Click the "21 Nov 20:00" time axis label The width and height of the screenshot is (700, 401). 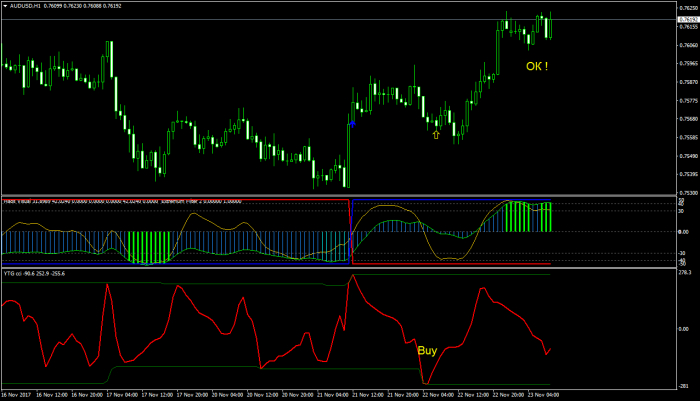[403, 395]
